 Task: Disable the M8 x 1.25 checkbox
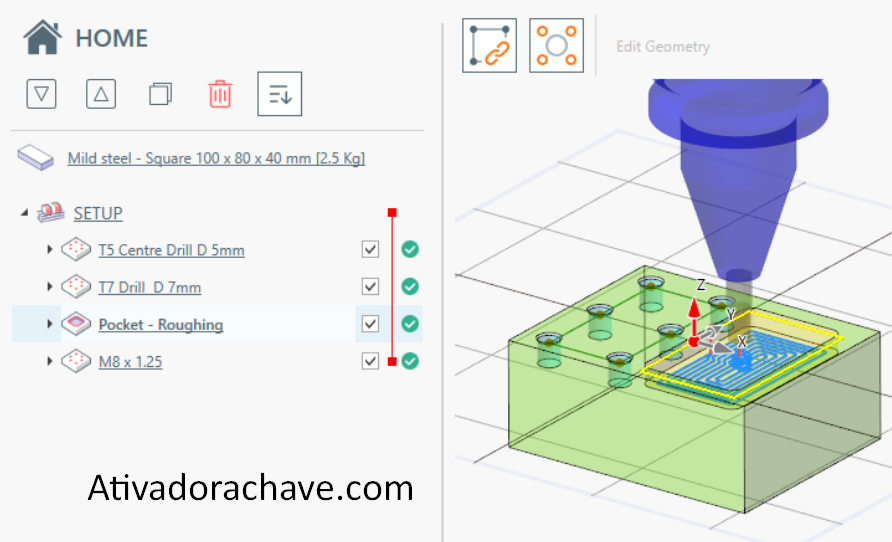[x=371, y=361]
